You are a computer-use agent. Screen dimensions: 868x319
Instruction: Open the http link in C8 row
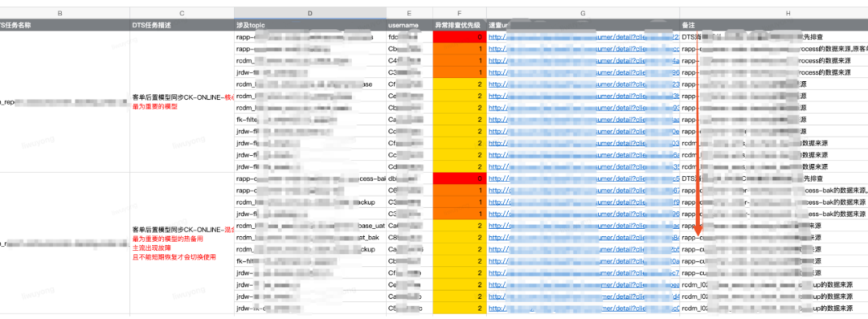tap(584, 237)
